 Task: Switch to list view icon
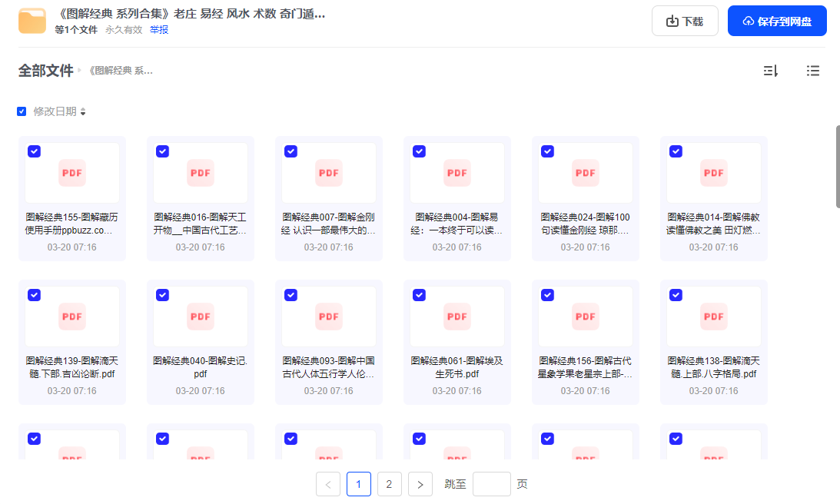[x=812, y=71]
